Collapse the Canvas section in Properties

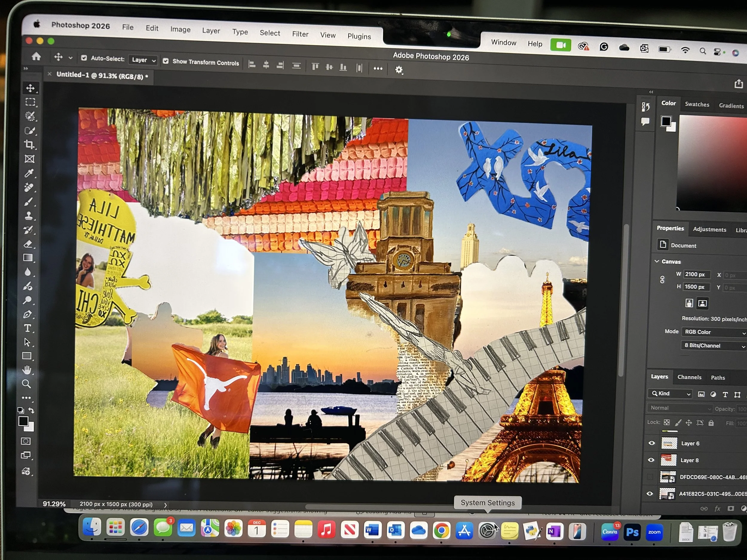(x=657, y=261)
